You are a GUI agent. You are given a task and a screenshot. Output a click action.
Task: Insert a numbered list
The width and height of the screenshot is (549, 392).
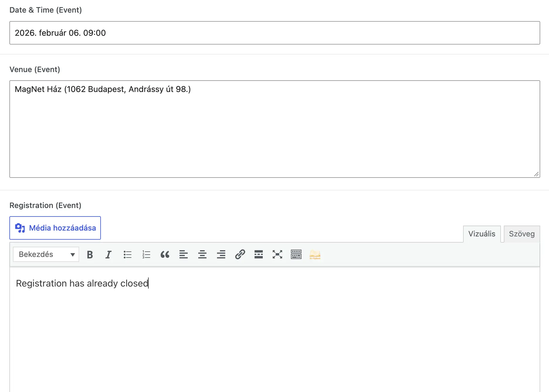pos(146,254)
